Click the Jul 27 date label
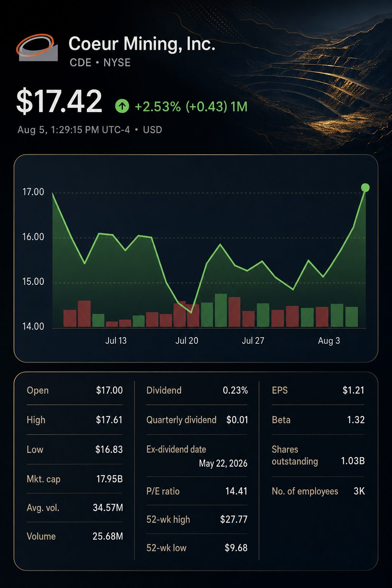This screenshot has width=392, height=588. pyautogui.click(x=253, y=341)
